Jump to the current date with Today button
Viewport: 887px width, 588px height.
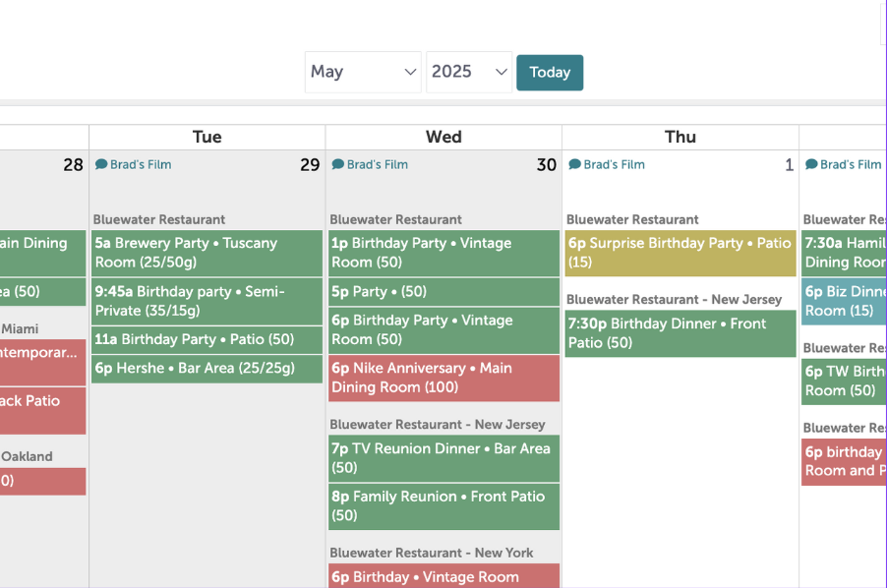click(x=550, y=72)
